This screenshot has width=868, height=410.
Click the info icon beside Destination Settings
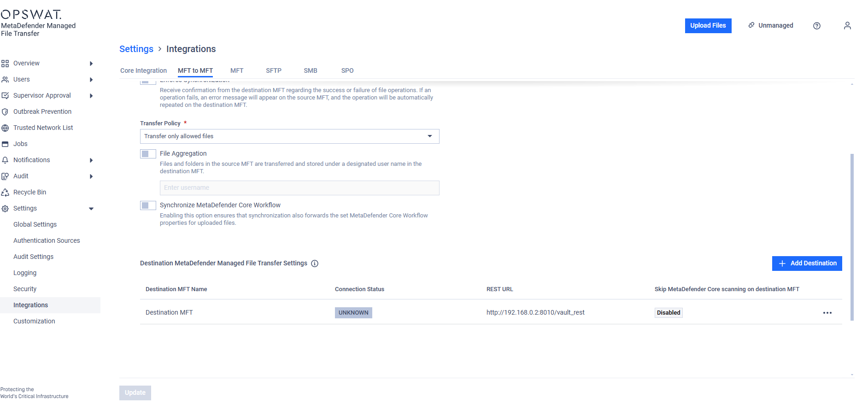click(315, 264)
